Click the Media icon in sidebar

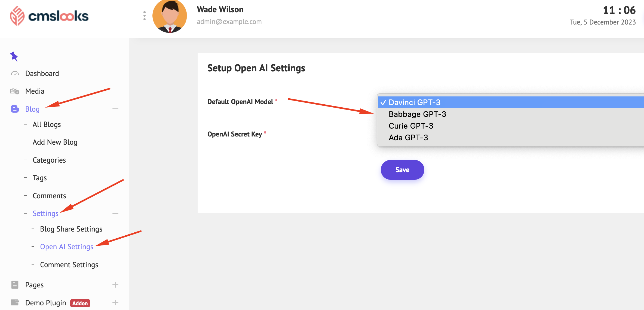tap(15, 91)
